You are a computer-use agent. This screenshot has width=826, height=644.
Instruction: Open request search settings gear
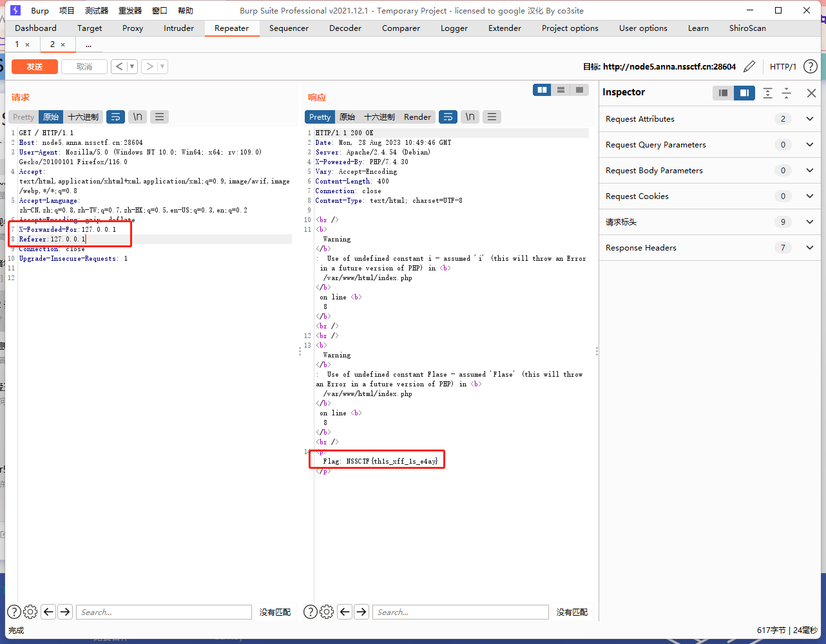pyautogui.click(x=30, y=612)
